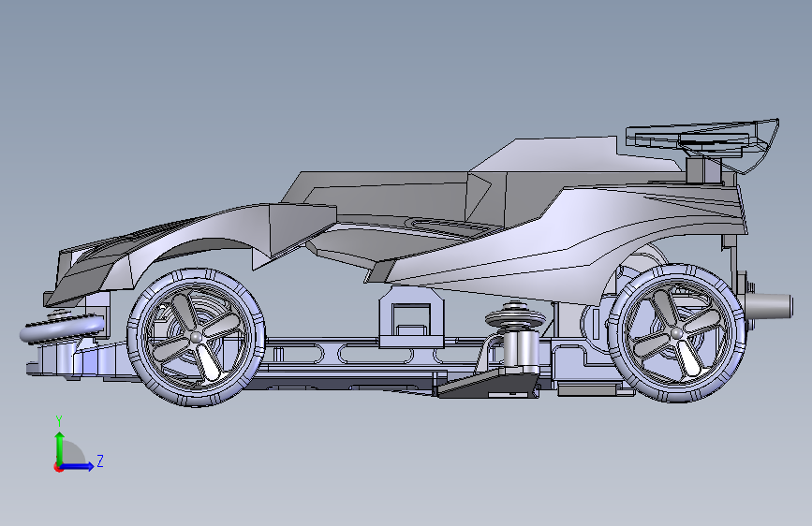Click the green Y axis arrow of triad
Image resolution: width=812 pixels, height=526 pixels.
pos(60,447)
